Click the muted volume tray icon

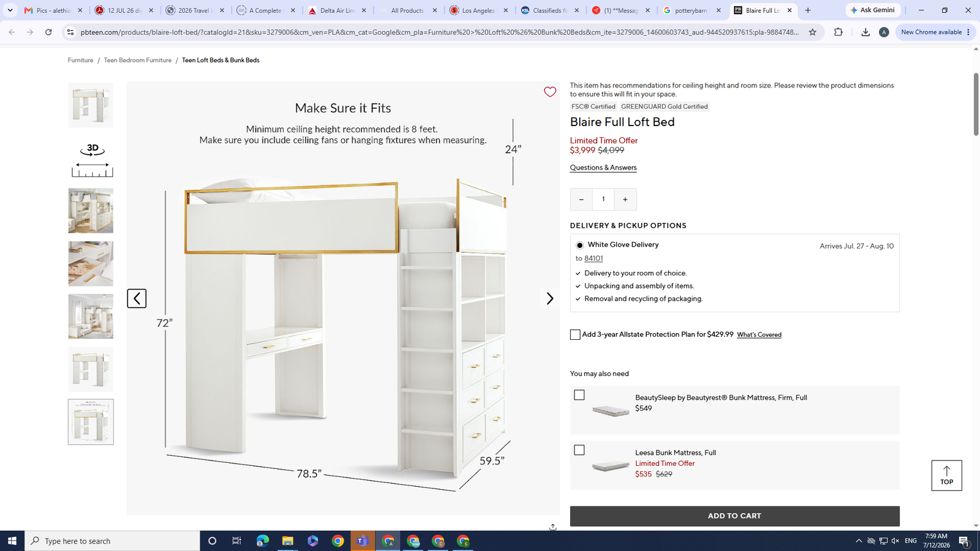(x=895, y=541)
